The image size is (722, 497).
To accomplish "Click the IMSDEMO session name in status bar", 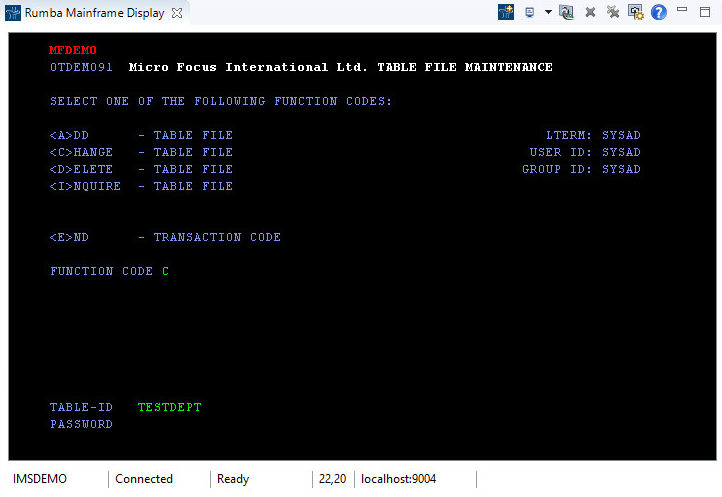I will (x=40, y=479).
